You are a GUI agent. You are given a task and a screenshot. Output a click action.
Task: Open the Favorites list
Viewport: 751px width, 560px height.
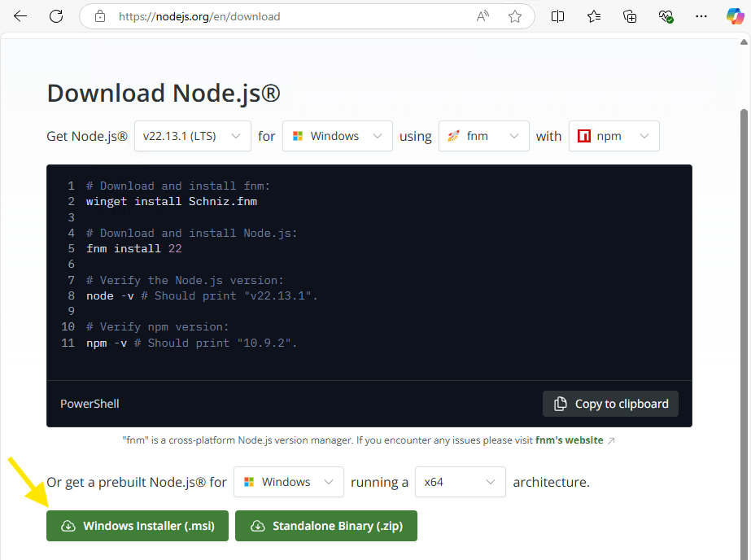(x=594, y=16)
